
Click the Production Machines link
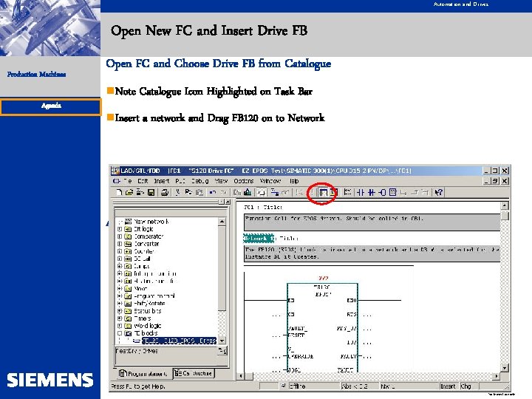(37, 75)
